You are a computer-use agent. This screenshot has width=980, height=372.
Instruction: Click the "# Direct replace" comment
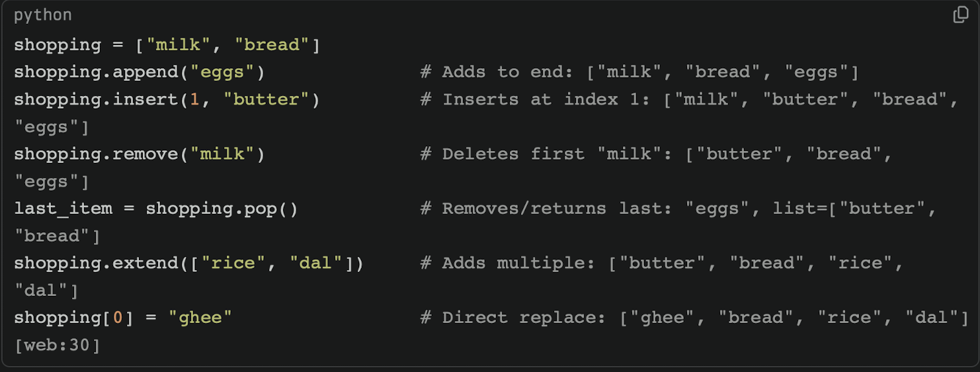click(x=513, y=318)
